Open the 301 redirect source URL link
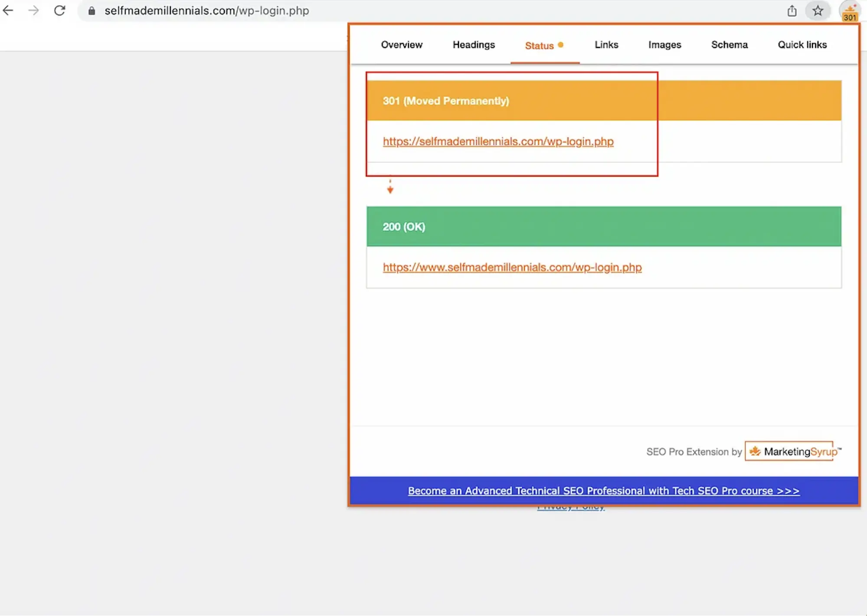867x616 pixels. coord(498,141)
